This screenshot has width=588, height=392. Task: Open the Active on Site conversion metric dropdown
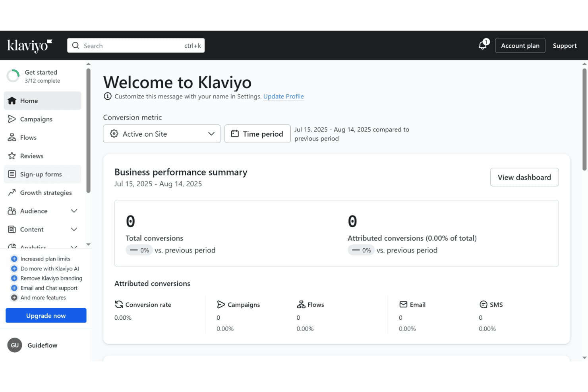tap(162, 134)
